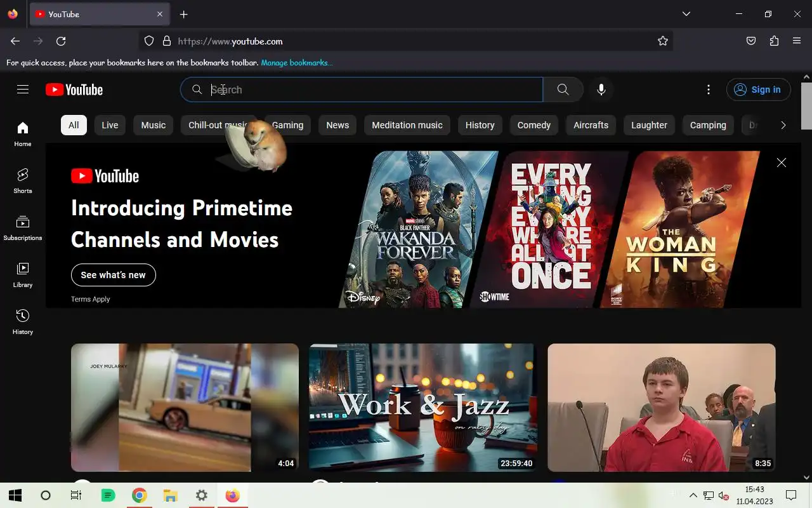
Task: Click Terms Apply text in banner
Action: pyautogui.click(x=91, y=299)
